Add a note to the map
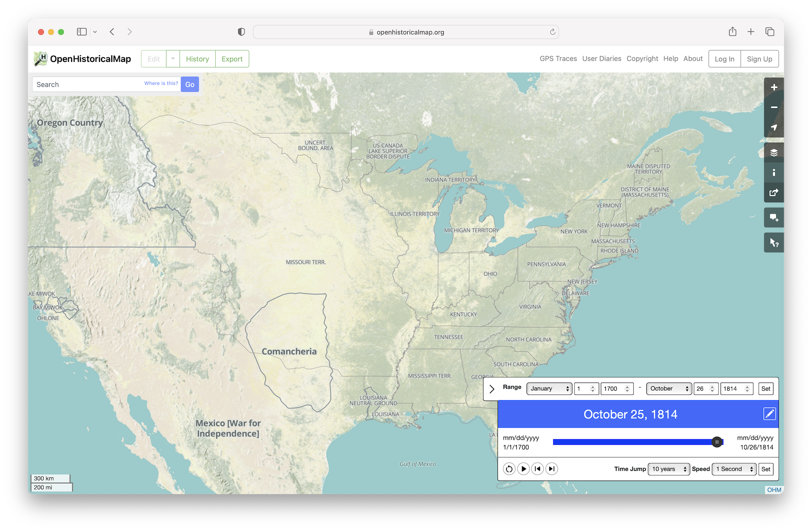 774,218
